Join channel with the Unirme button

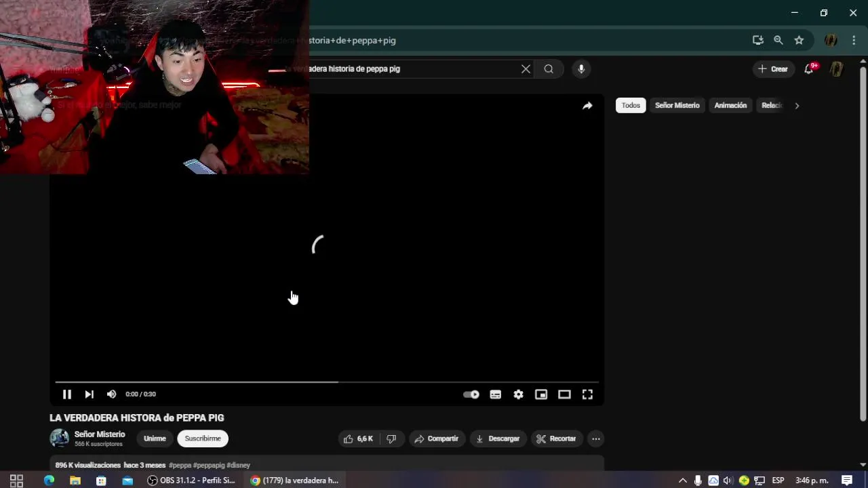pos(155,439)
